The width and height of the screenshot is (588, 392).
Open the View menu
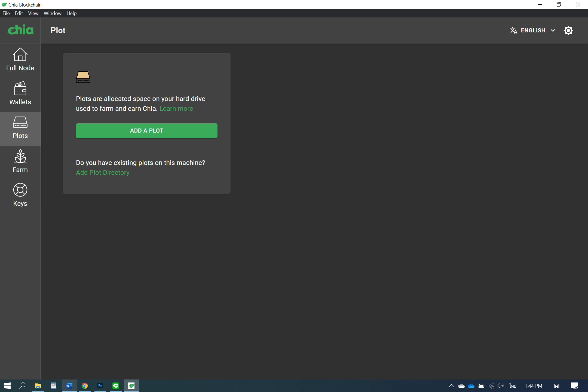[x=33, y=13]
